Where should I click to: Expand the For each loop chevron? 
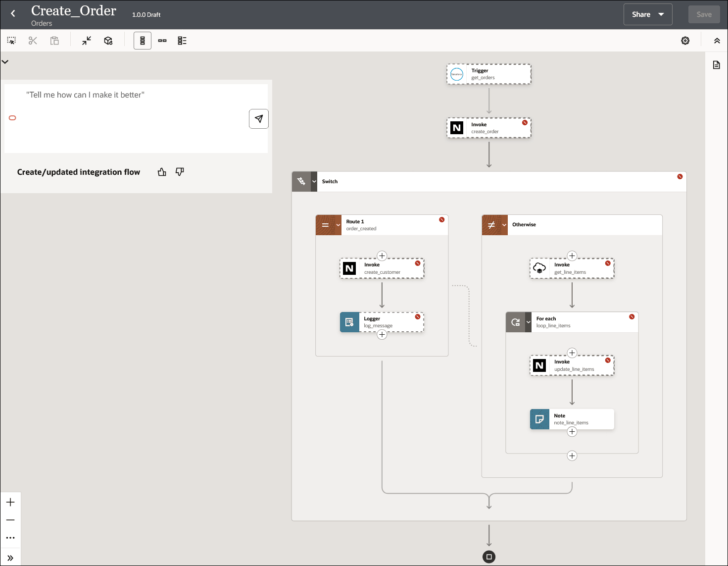click(528, 321)
